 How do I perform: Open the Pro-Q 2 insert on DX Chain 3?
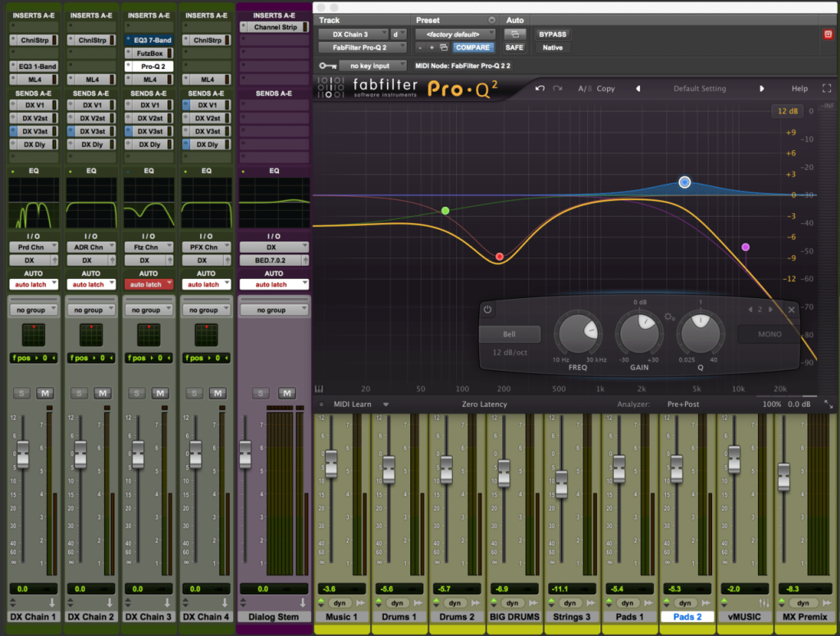click(148, 66)
